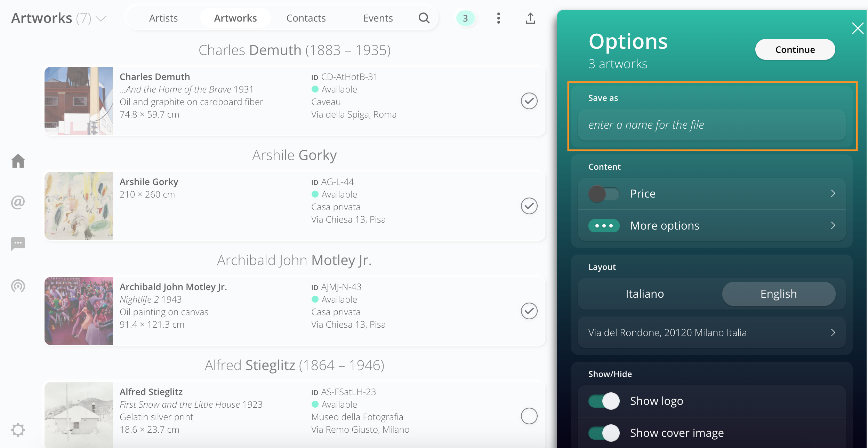Close the Options panel with X
Image resolution: width=868 pixels, height=448 pixels.
(x=858, y=28)
